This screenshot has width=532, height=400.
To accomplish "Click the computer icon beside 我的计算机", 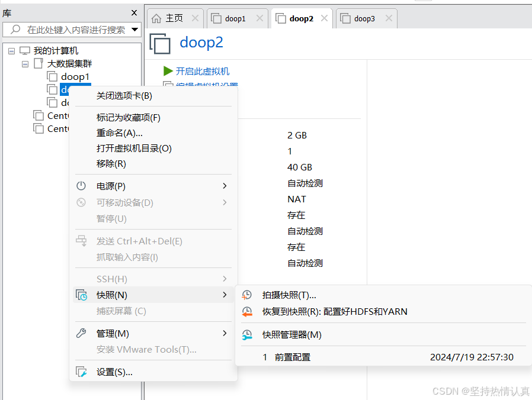I will coord(25,51).
